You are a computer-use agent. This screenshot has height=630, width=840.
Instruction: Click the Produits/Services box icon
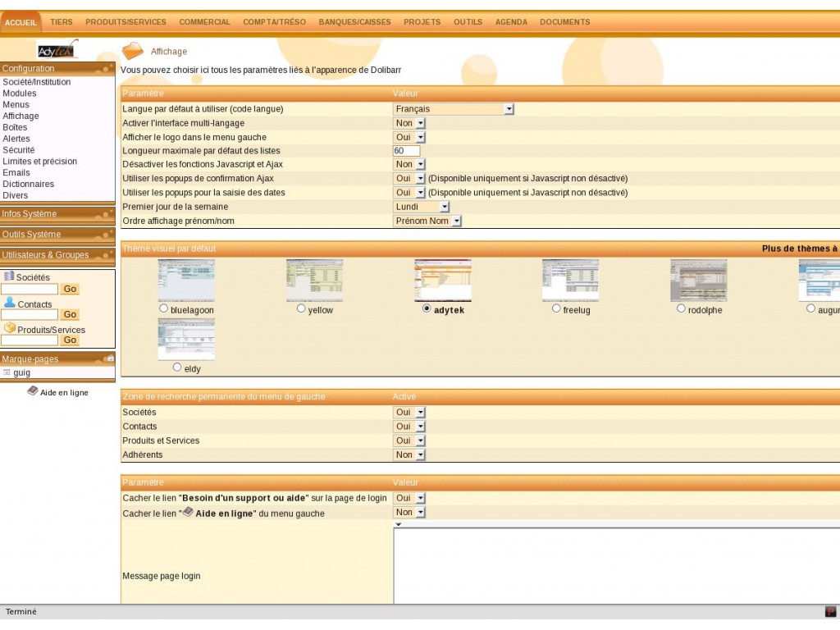click(10, 328)
